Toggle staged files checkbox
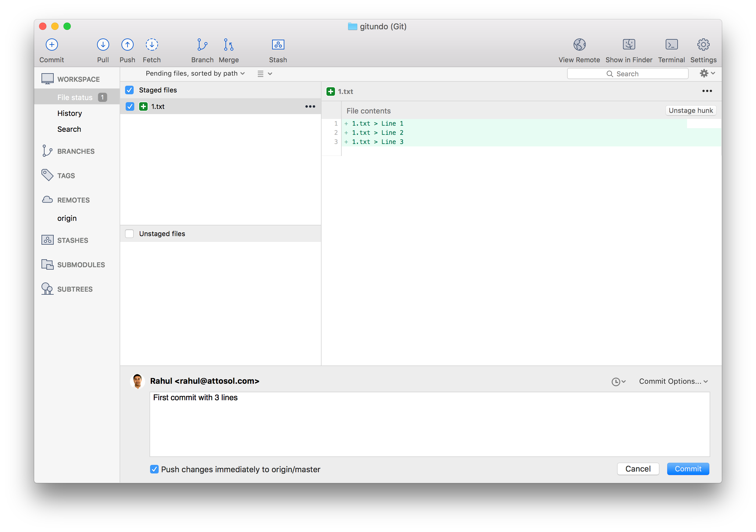The image size is (756, 532). click(x=130, y=89)
